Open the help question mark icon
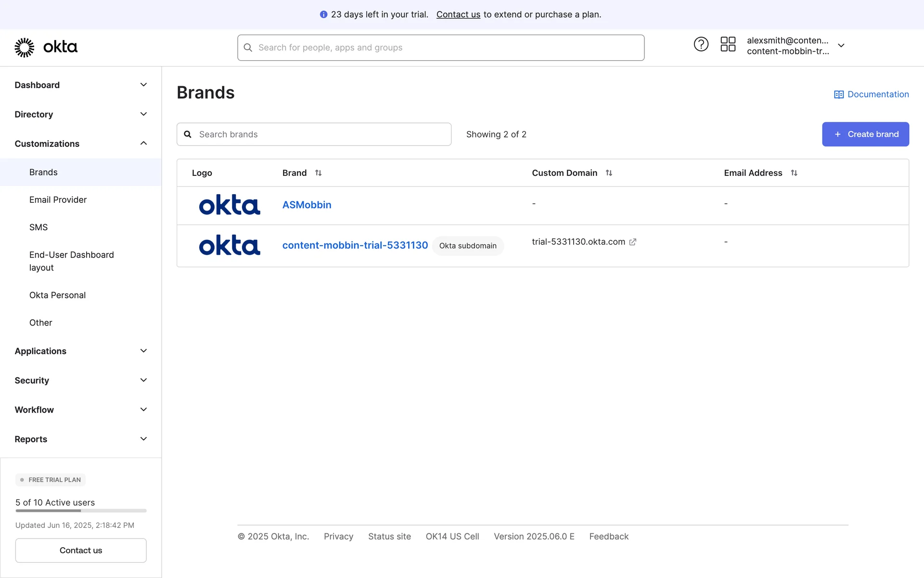The width and height of the screenshot is (924, 578). click(x=701, y=44)
